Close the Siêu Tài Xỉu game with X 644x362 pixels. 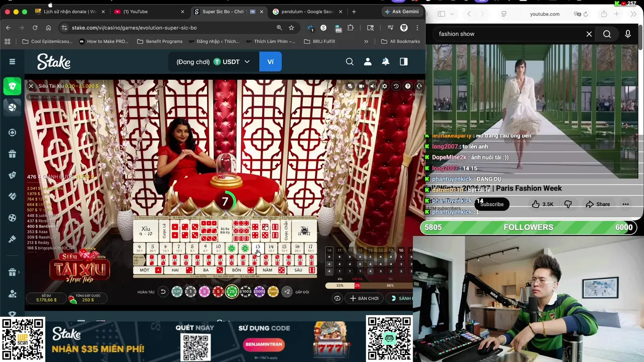[31, 86]
